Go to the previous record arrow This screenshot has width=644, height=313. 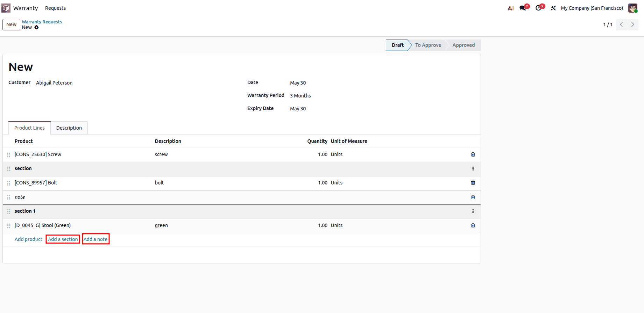(x=621, y=24)
